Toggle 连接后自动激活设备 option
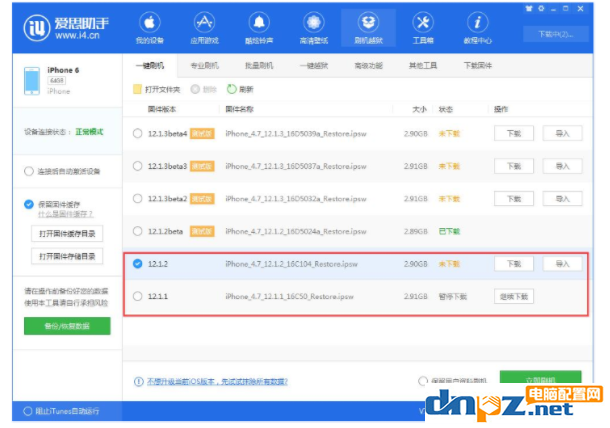 click(x=28, y=171)
